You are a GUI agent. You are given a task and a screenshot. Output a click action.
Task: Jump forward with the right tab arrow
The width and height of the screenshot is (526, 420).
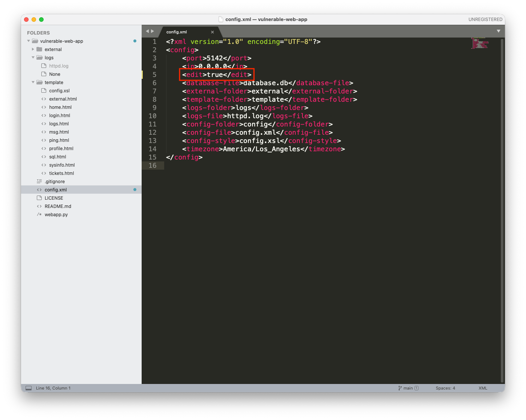[153, 31]
